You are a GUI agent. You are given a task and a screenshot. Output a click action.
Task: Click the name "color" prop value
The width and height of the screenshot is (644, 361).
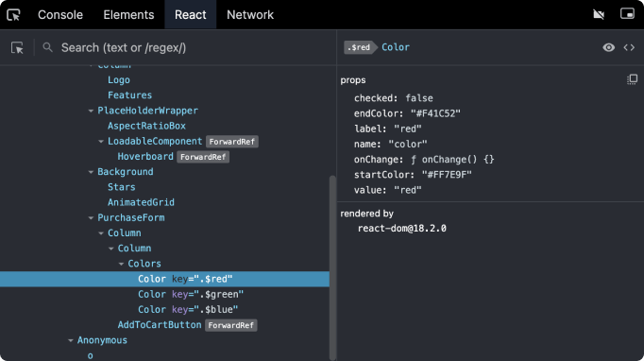[x=407, y=145]
